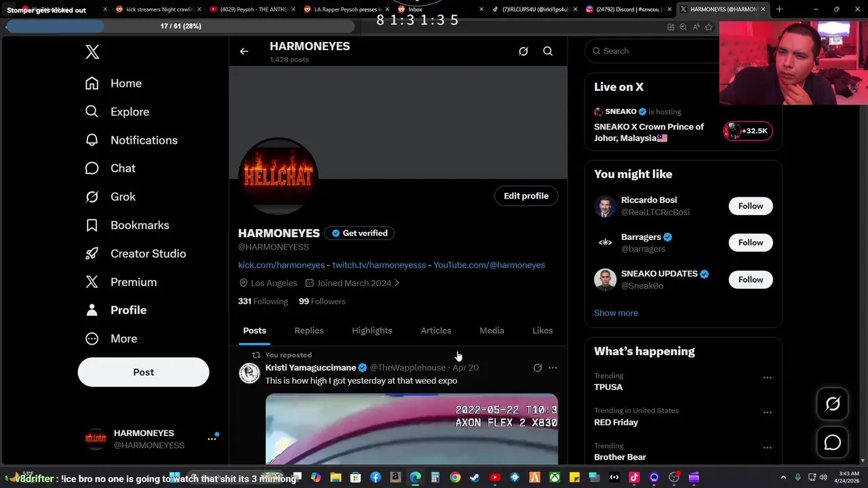View 99 Followers list

coord(322,301)
